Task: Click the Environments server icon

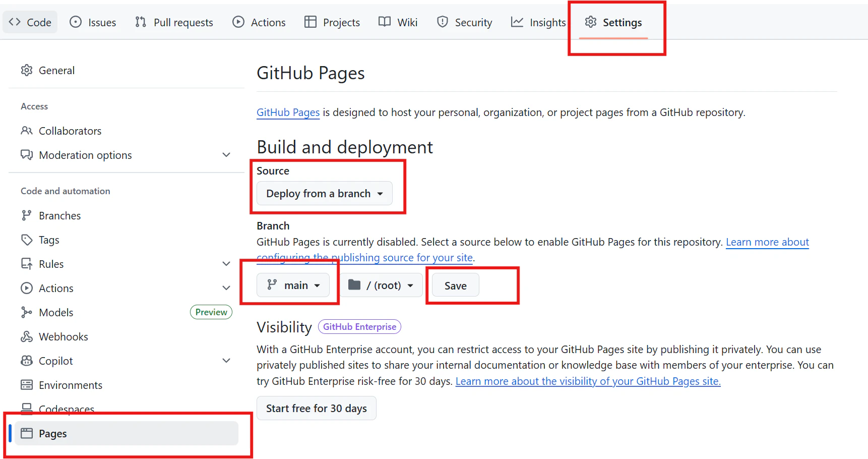Action: pyautogui.click(x=27, y=385)
